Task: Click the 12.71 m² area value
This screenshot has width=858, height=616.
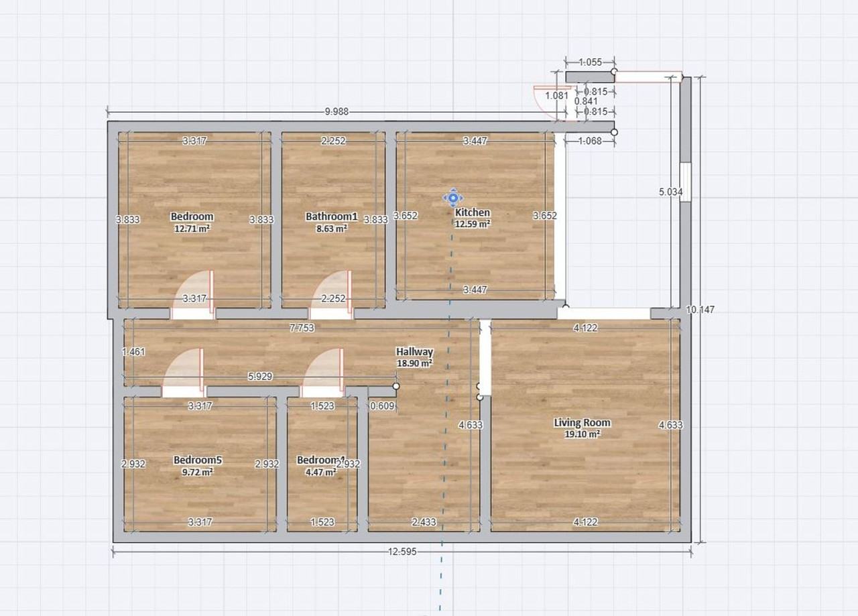Action: point(192,228)
